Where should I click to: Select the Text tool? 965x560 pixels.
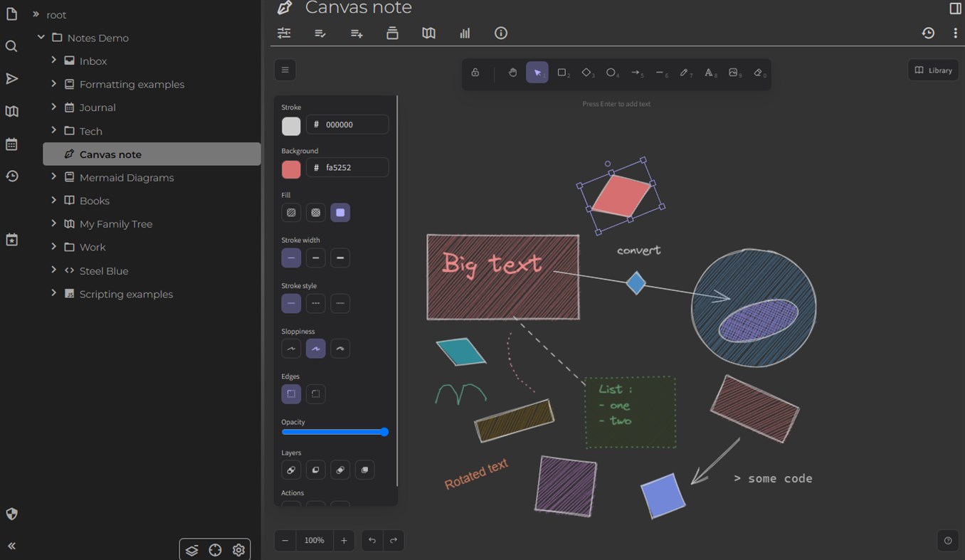(709, 73)
